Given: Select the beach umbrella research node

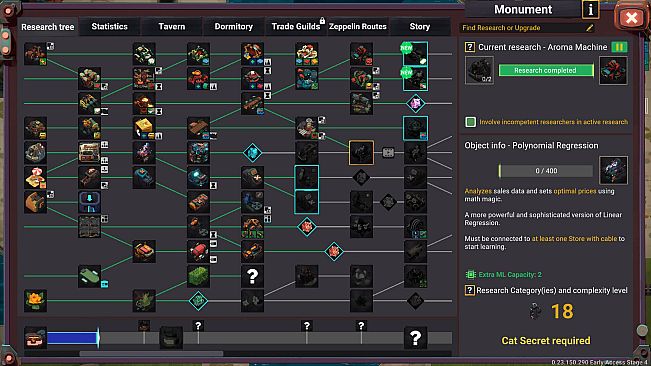Looking at the screenshot, I should coord(35,177).
